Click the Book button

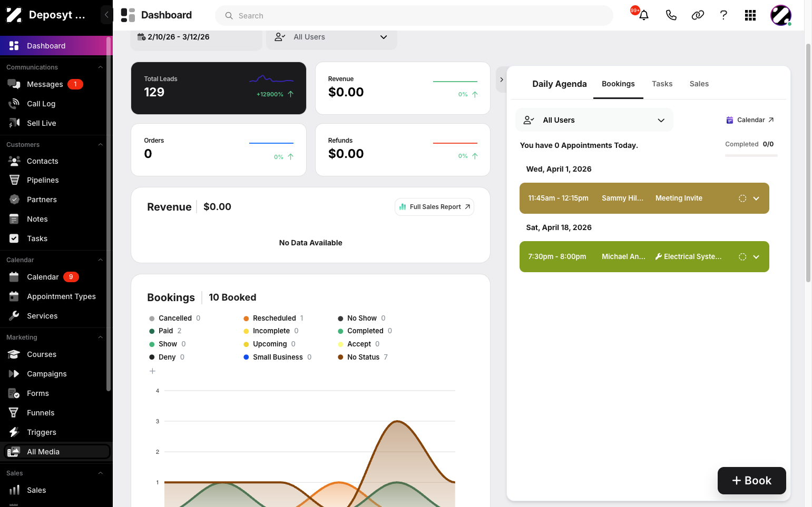click(751, 481)
